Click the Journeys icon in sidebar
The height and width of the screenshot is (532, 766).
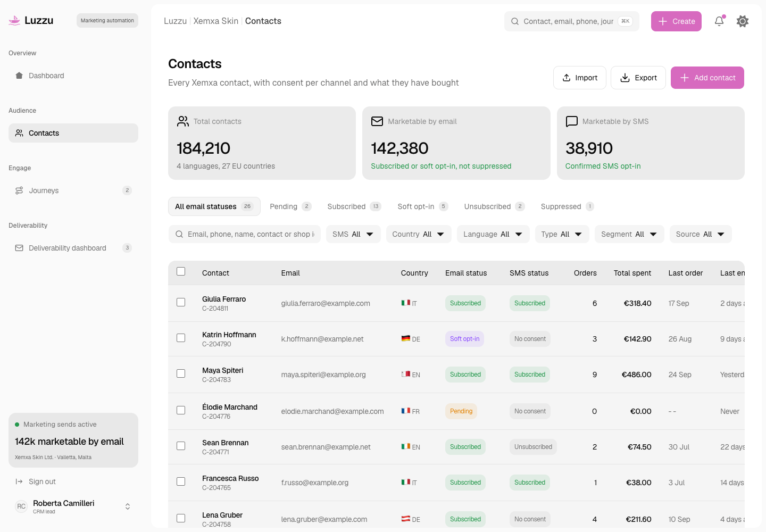tap(19, 190)
